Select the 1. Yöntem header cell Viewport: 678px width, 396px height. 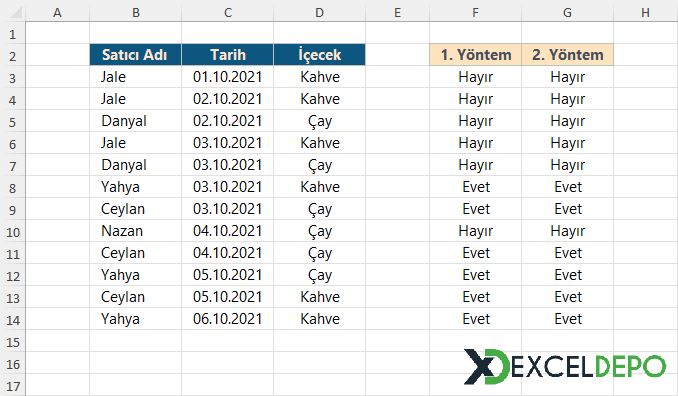(x=476, y=55)
